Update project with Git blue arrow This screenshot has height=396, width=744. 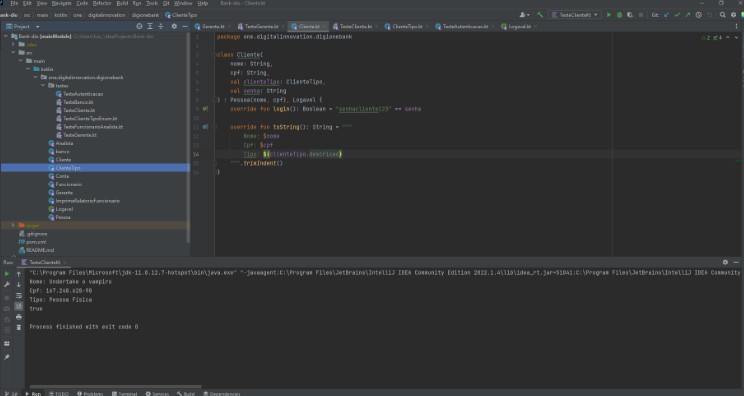click(x=667, y=15)
